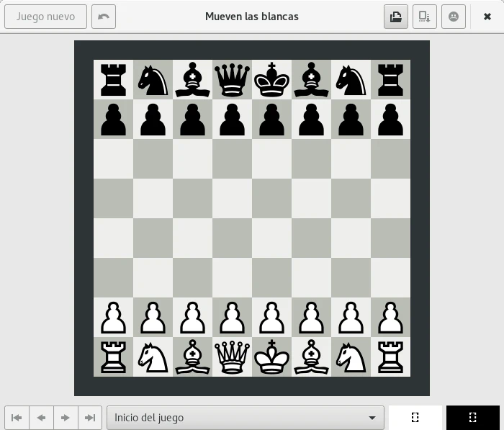This screenshot has height=430, width=504.
Task: Jump to first move in history
Action: 17,418
